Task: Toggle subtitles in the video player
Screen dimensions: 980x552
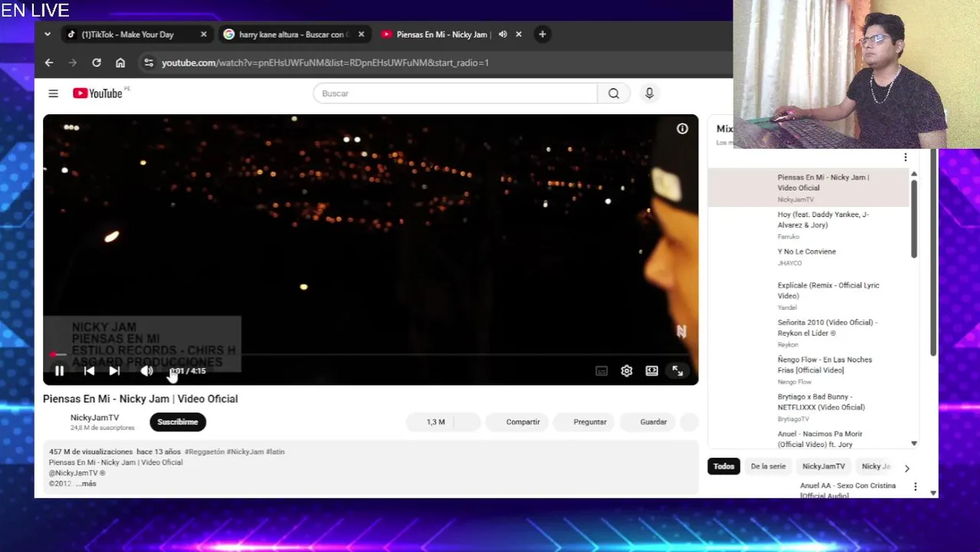Action: point(601,371)
